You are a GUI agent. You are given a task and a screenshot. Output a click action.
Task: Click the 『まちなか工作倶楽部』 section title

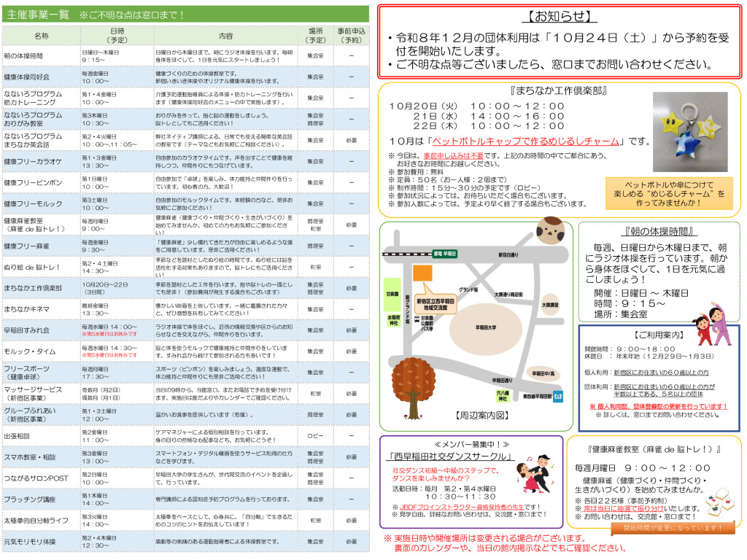point(558,90)
